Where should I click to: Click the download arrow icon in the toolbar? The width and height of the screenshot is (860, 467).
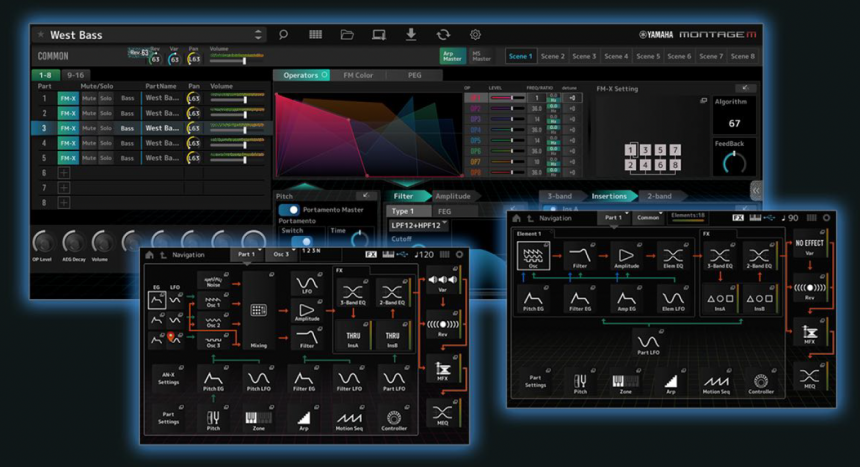click(410, 35)
